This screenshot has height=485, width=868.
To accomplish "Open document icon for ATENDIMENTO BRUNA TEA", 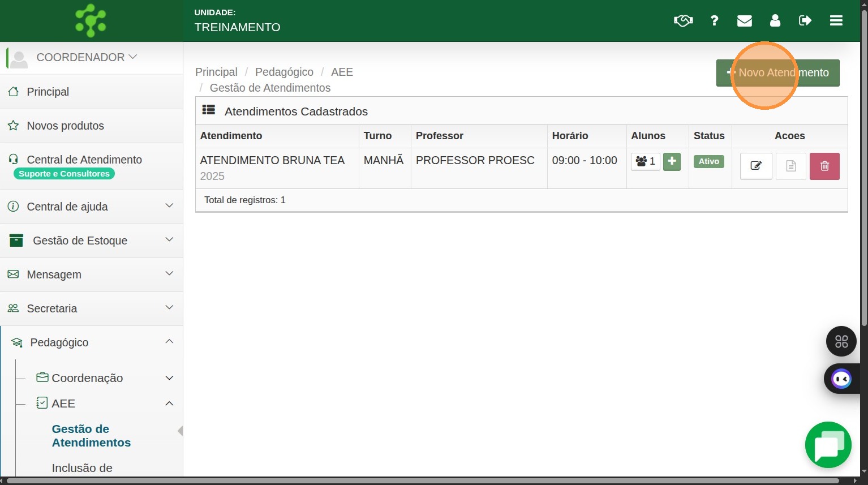I will point(791,166).
